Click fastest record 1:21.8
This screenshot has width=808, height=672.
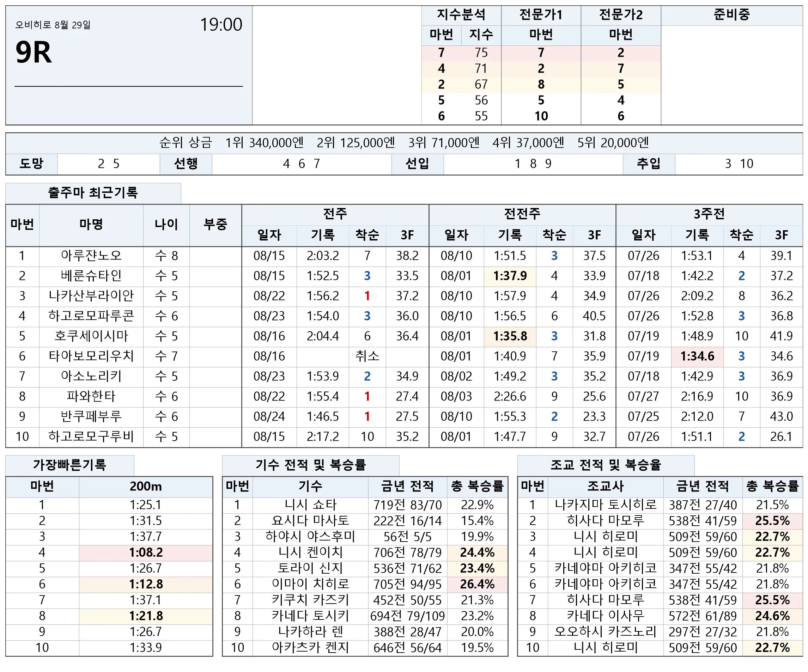pyautogui.click(x=146, y=616)
